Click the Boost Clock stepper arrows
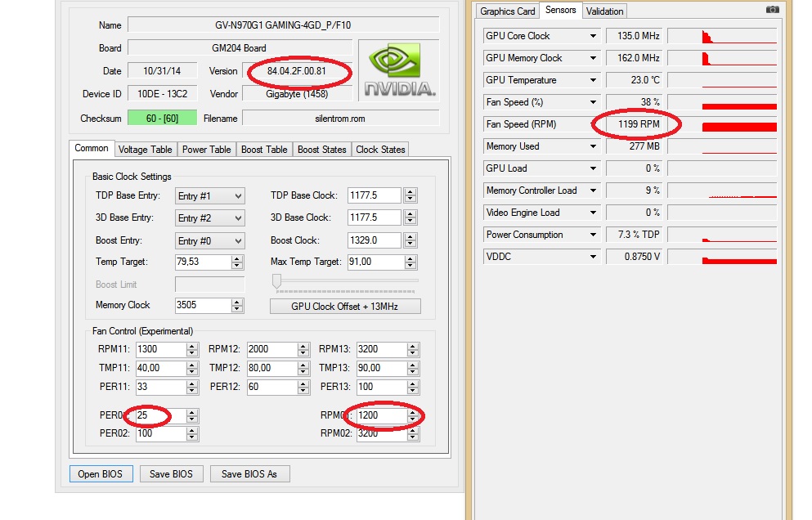Screen dimensions: 812x520 point(410,240)
